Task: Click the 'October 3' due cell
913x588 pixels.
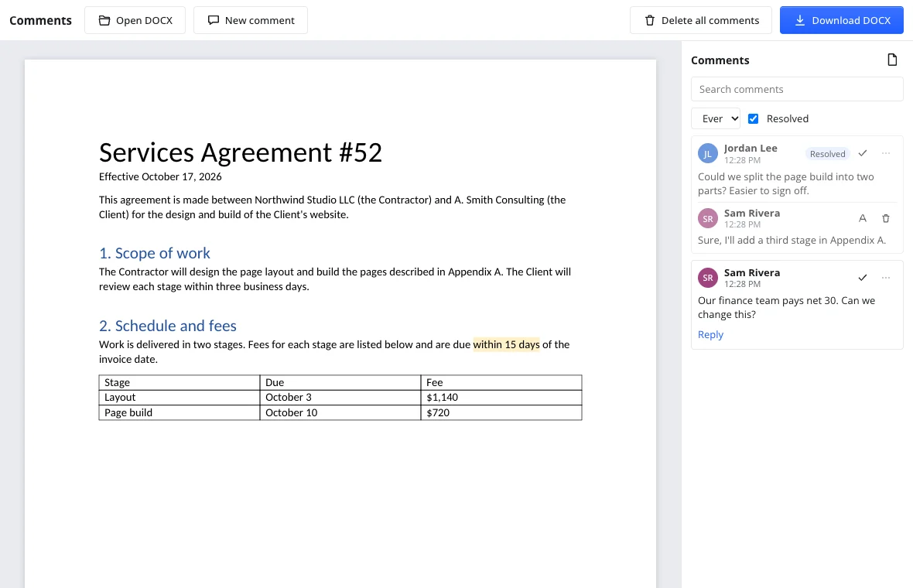Action: point(340,398)
